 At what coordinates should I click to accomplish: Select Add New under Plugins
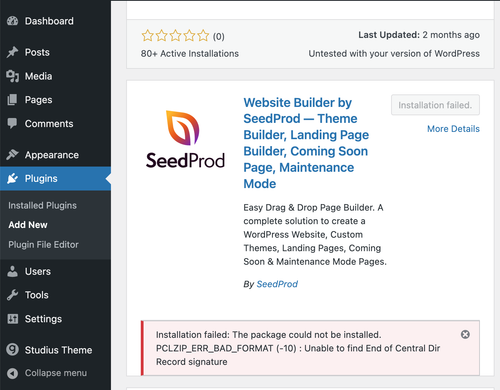[28, 225]
